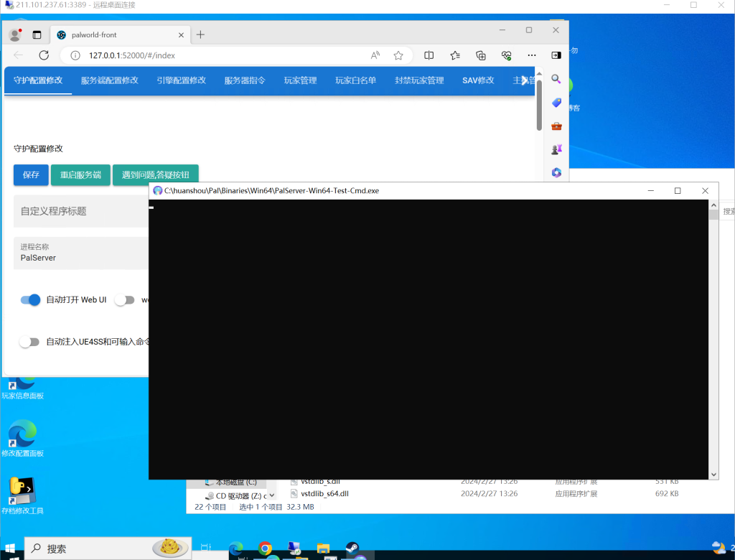Open the Edge sidebar search icon
Screen dimensions: 735x560
pos(556,79)
